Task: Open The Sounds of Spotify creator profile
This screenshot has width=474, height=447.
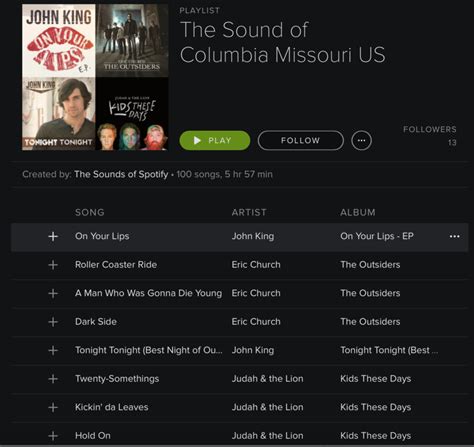Action: tap(121, 174)
